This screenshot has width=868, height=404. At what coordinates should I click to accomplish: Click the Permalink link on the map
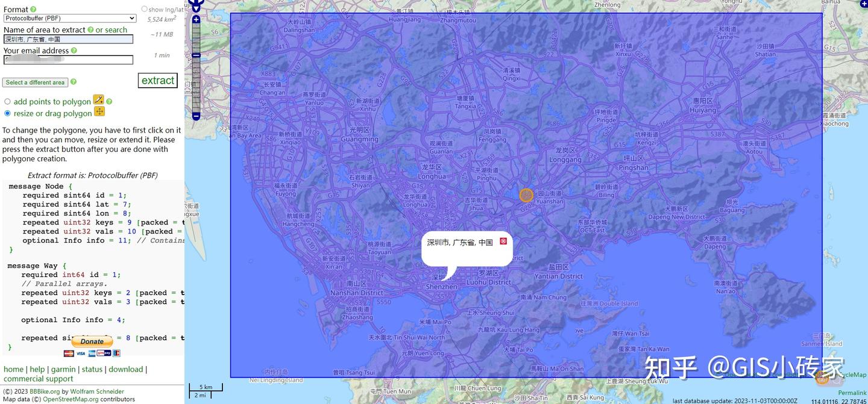coord(852,393)
